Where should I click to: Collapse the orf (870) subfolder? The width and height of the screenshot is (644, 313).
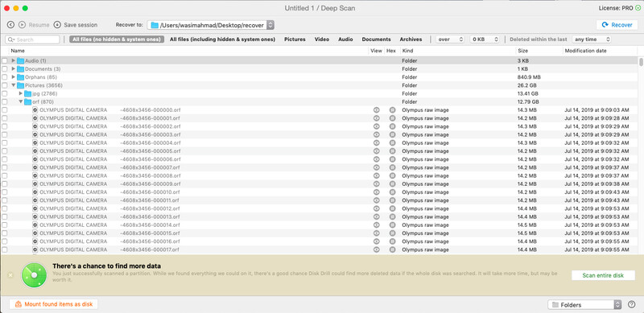pyautogui.click(x=21, y=101)
